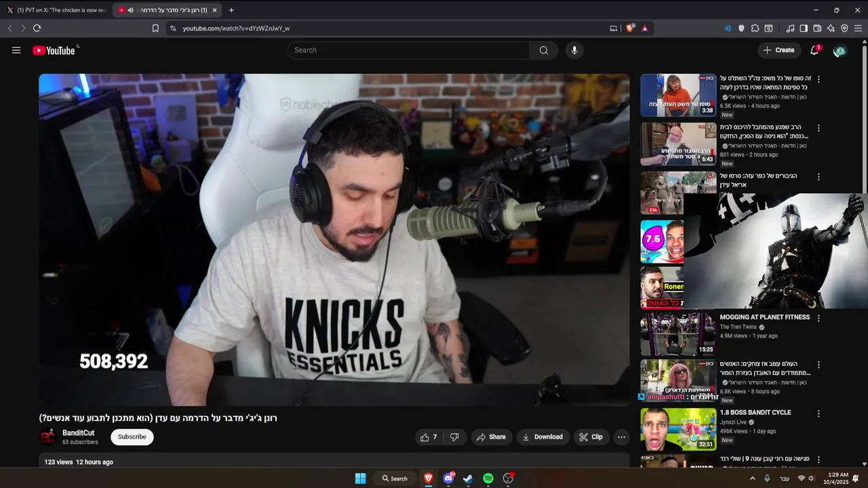Click the main video player
Image resolution: width=868 pixels, height=488 pixels.
click(334, 240)
